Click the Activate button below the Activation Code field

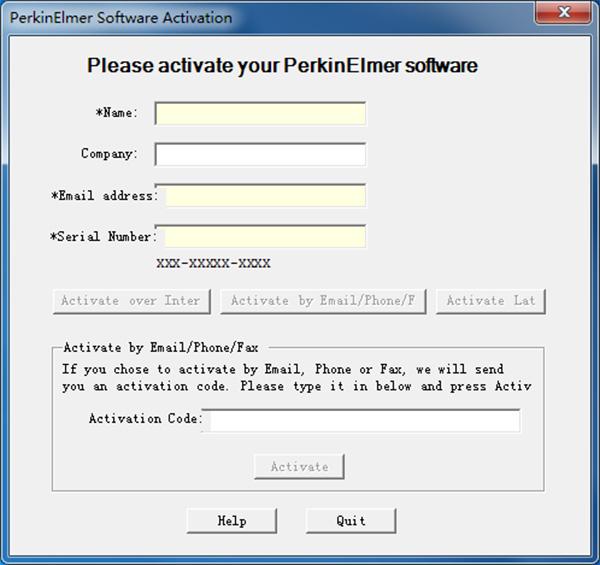pos(299,467)
